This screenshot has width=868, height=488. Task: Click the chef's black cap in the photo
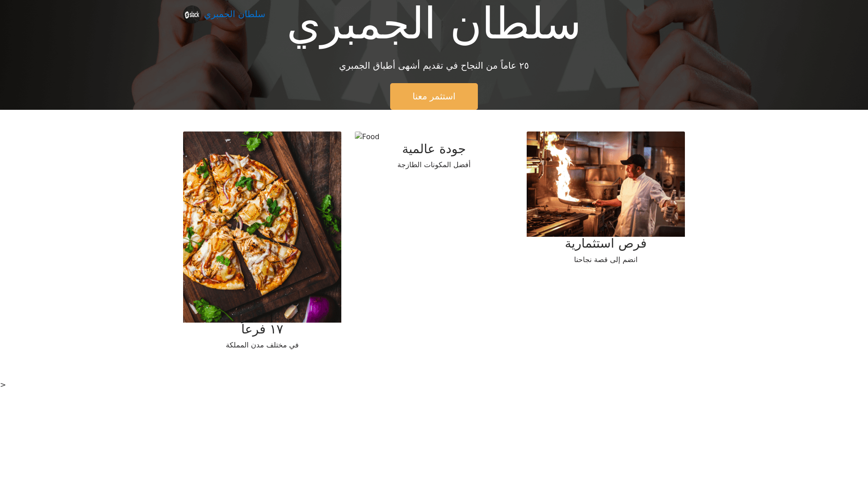[x=634, y=161]
